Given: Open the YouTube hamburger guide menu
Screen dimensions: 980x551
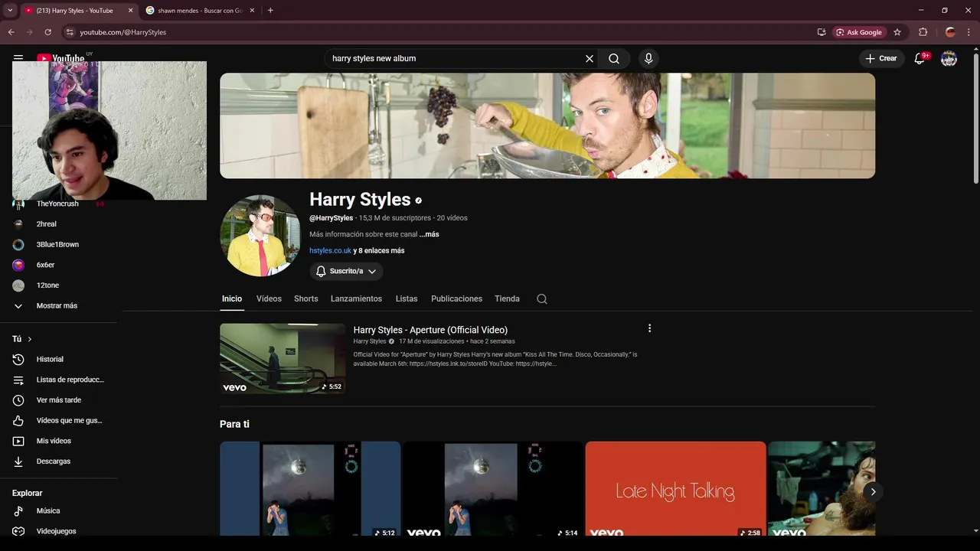Looking at the screenshot, I should (x=18, y=58).
